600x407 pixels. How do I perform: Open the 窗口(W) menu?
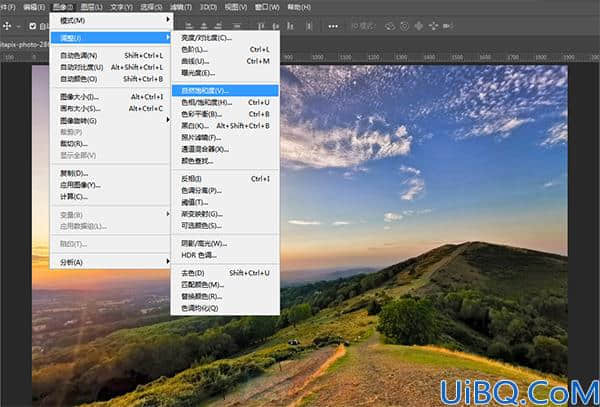[x=267, y=7]
